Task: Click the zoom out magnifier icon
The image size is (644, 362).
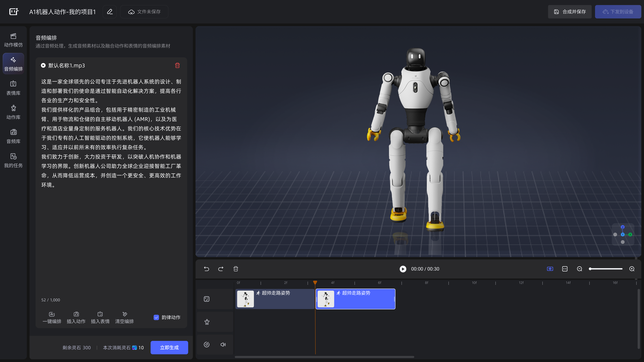Action: 579,269
